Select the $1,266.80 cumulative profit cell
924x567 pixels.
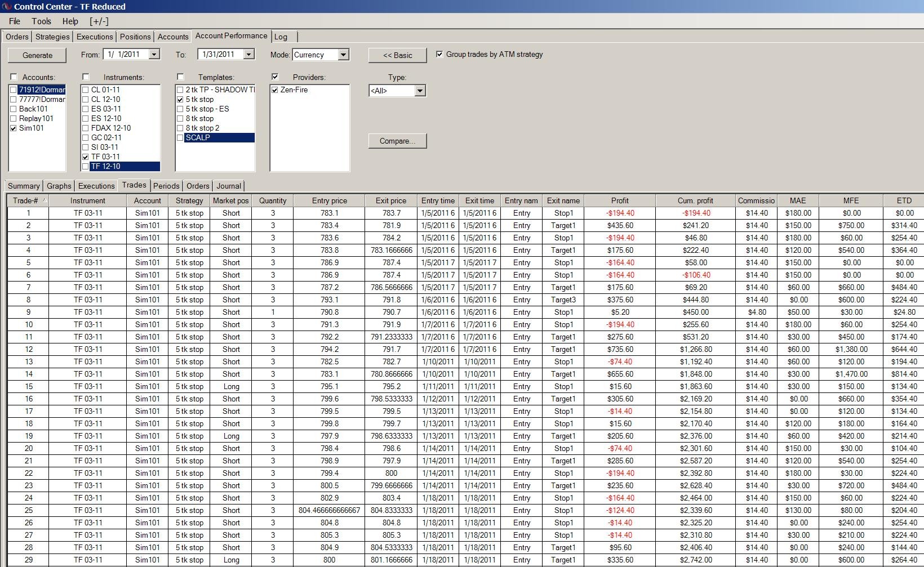pyautogui.click(x=695, y=349)
